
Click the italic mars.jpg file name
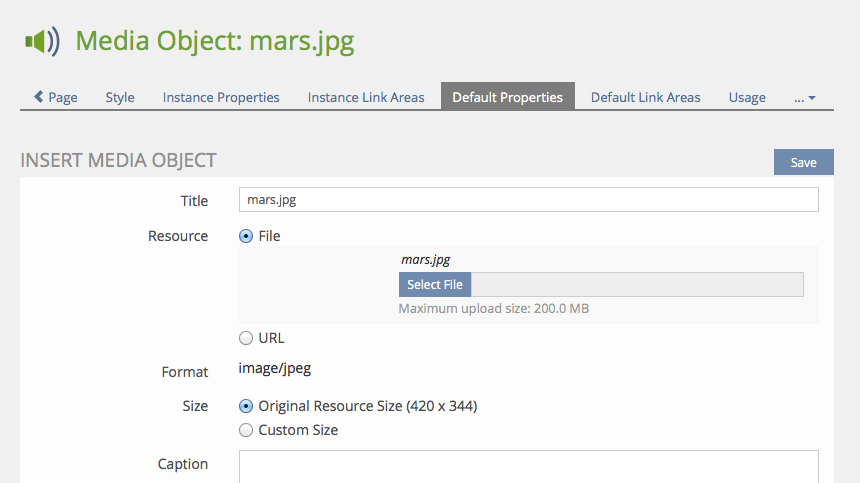425,260
